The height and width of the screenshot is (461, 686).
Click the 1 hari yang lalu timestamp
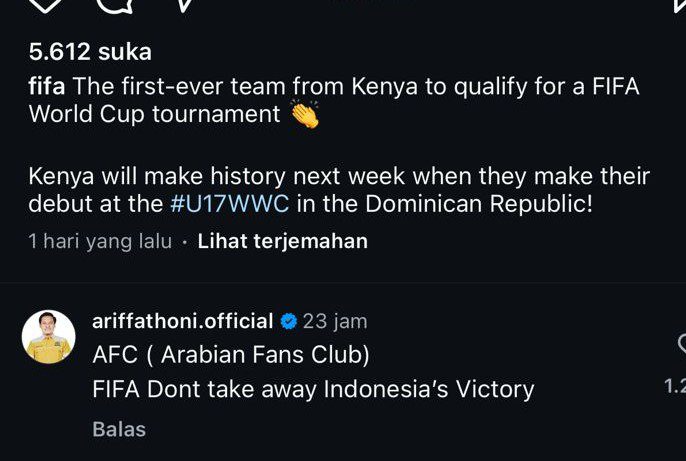(100, 241)
